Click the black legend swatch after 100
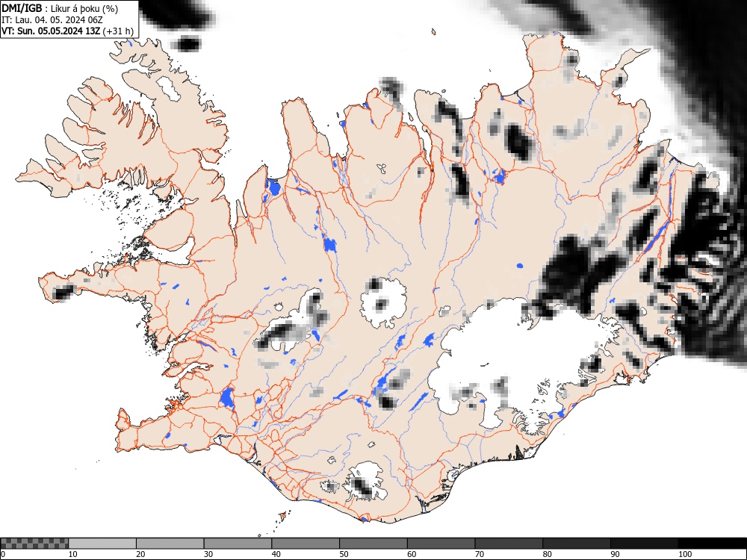Viewport: 747px width, 560px height. pos(712,544)
